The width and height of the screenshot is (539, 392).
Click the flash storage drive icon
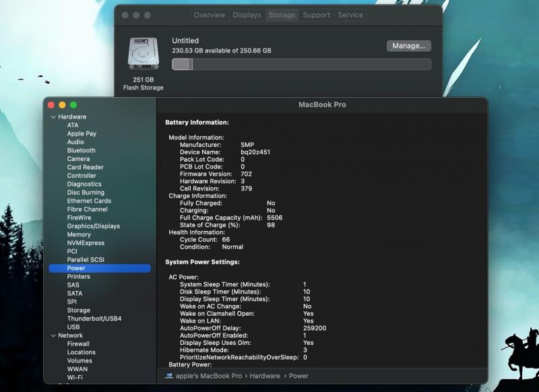[x=144, y=54]
